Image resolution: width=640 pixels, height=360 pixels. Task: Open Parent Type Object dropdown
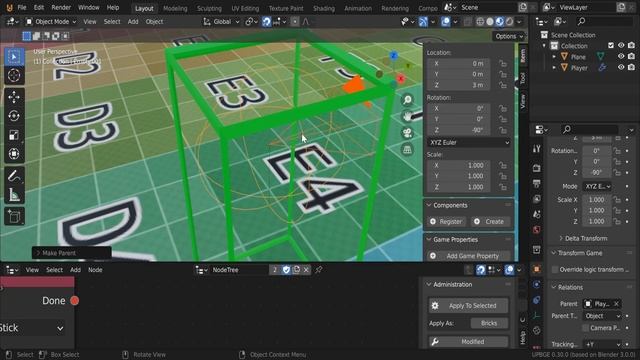click(x=602, y=316)
